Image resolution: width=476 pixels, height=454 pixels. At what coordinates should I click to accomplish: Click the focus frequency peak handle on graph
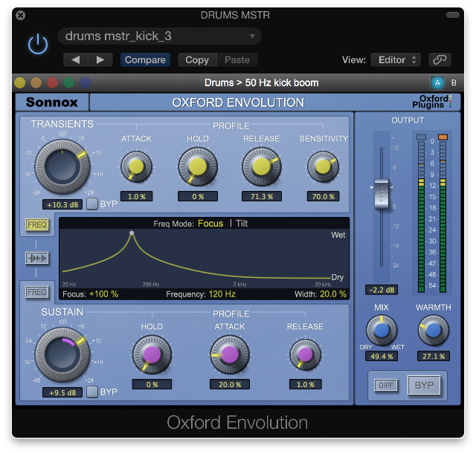pos(132,233)
